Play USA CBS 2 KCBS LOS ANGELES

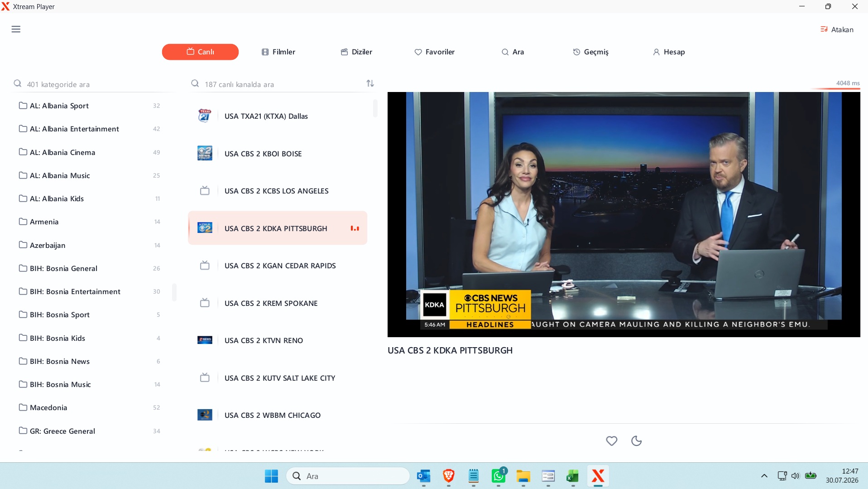click(278, 191)
